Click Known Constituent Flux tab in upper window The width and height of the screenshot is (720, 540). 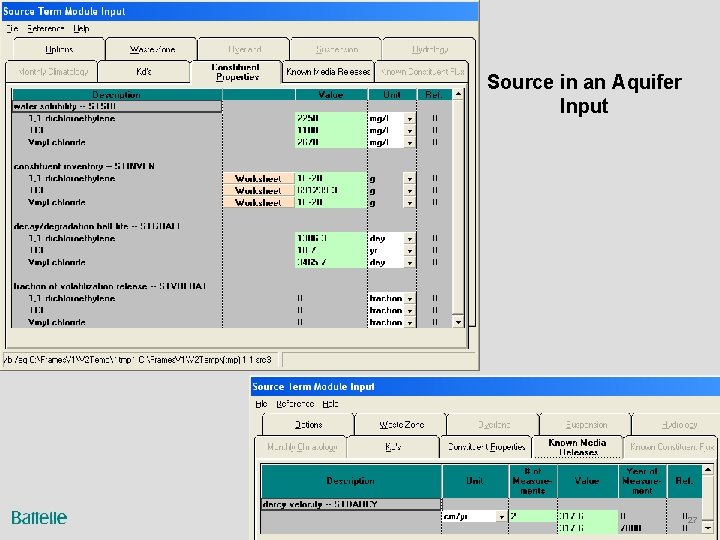pos(422,72)
